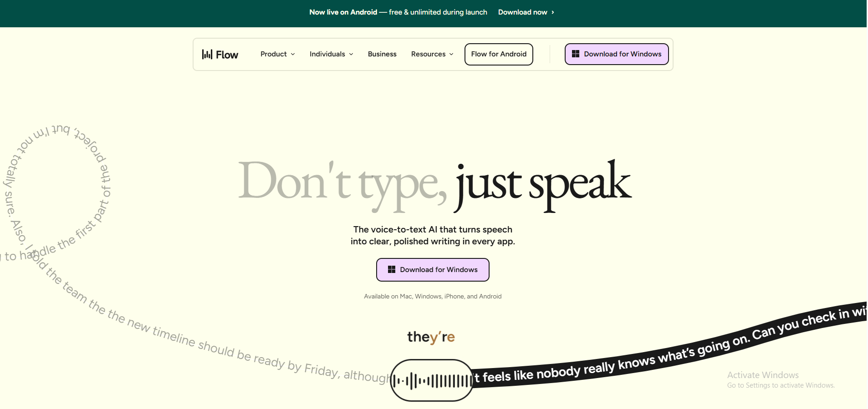The width and height of the screenshot is (868, 409).
Task: Click the arrow next to Download now
Action: (553, 12)
